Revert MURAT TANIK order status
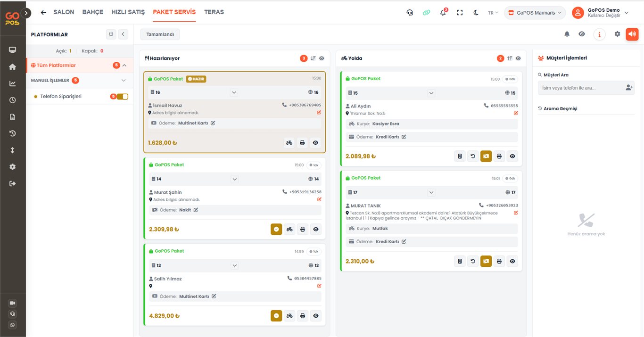The image size is (644, 337). point(473,261)
